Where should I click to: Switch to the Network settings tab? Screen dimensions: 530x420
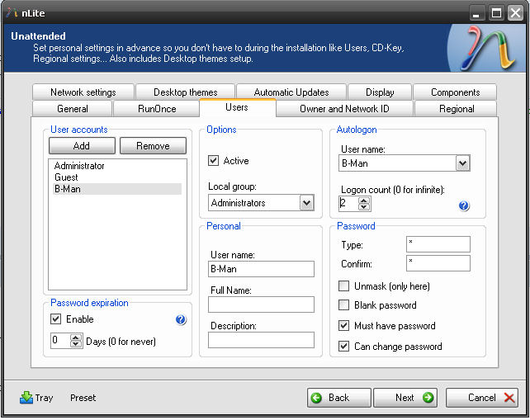pos(83,92)
